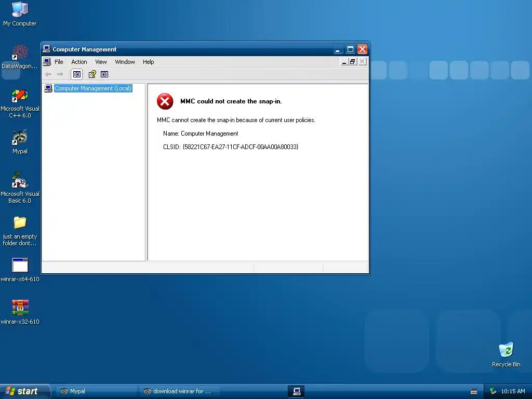Minimize the Computer Management window
Viewport: 532px width, 399px height.
pos(338,49)
